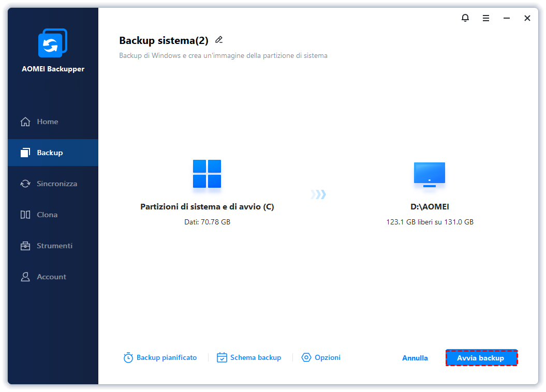Screen dimensions: 546x392
Task: Click the Backup pianificato clock icon
Action: (128, 358)
